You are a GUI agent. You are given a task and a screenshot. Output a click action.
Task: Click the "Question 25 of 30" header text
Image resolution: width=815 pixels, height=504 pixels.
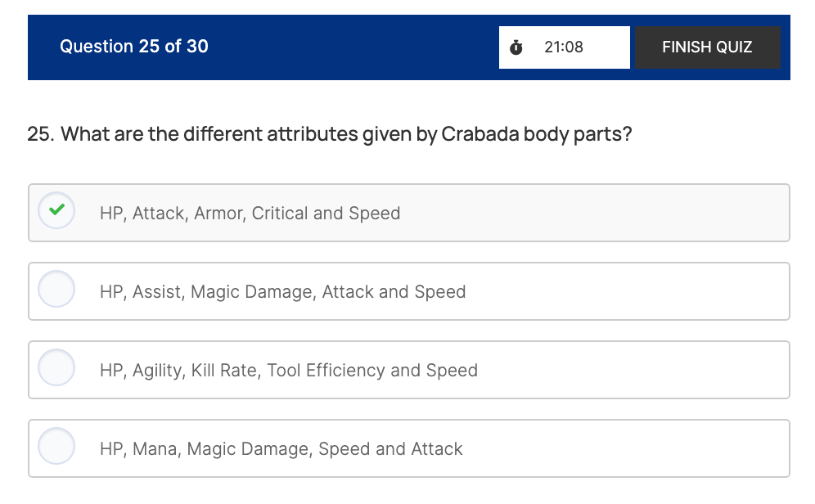[134, 47]
